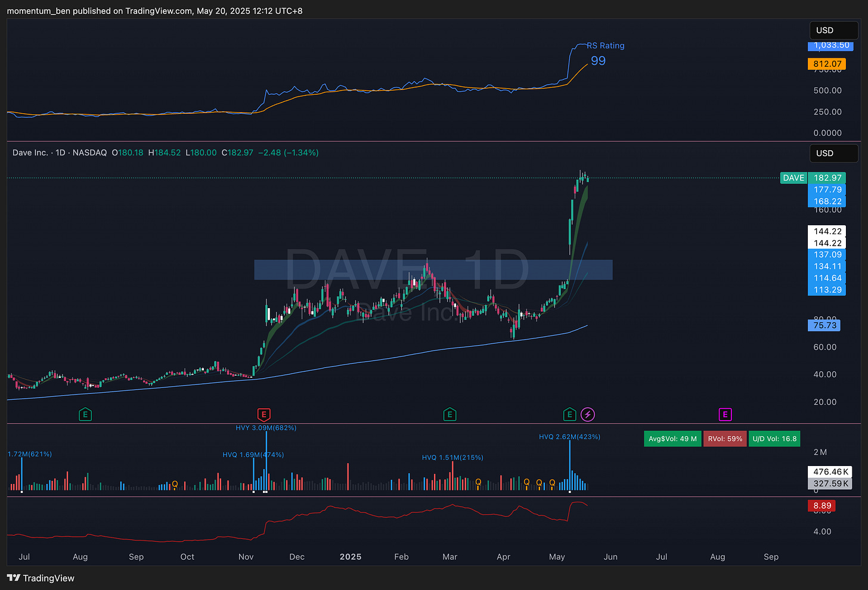
Task: Click the HVQ 1.51M(215%) volume annotation
Action: pyautogui.click(x=452, y=458)
